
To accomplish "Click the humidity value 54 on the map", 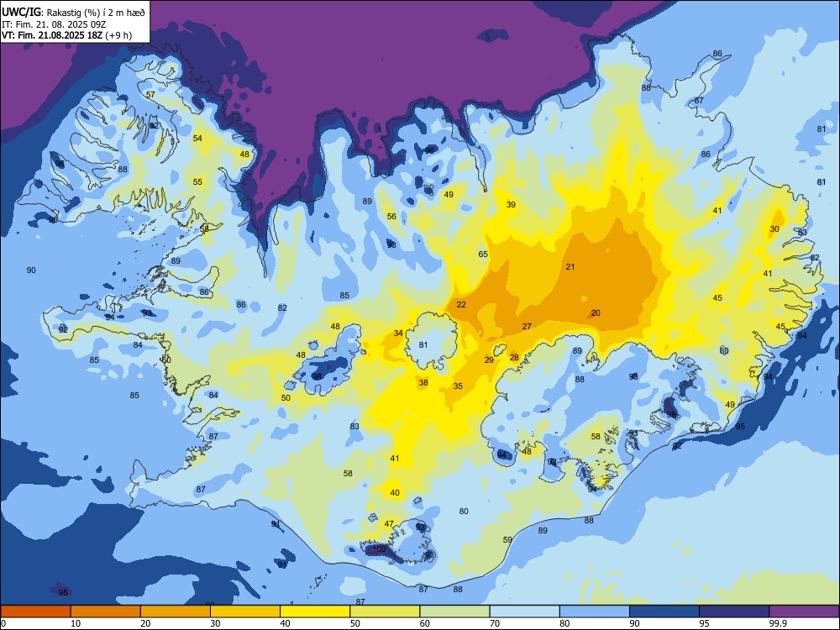I will point(197,138).
